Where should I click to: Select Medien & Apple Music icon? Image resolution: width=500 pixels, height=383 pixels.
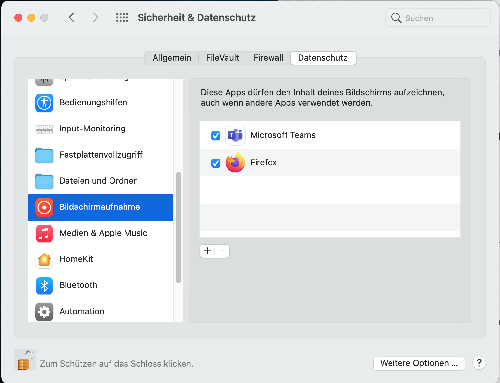(x=44, y=233)
